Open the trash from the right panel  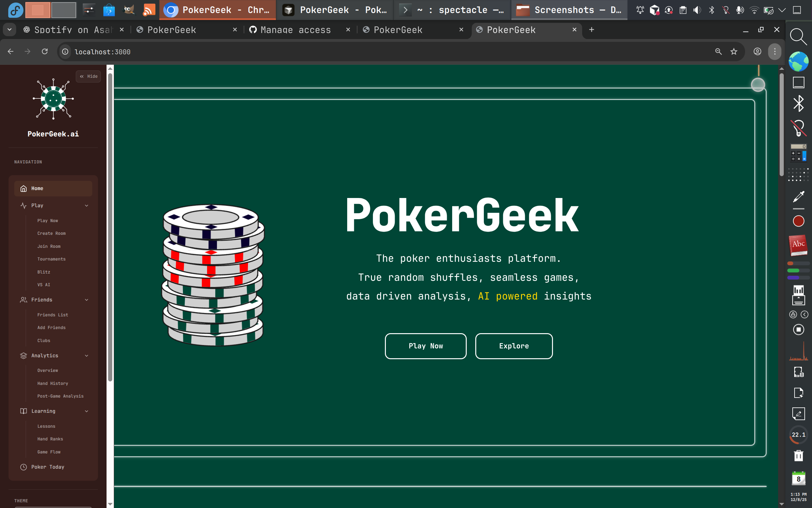pos(798,456)
